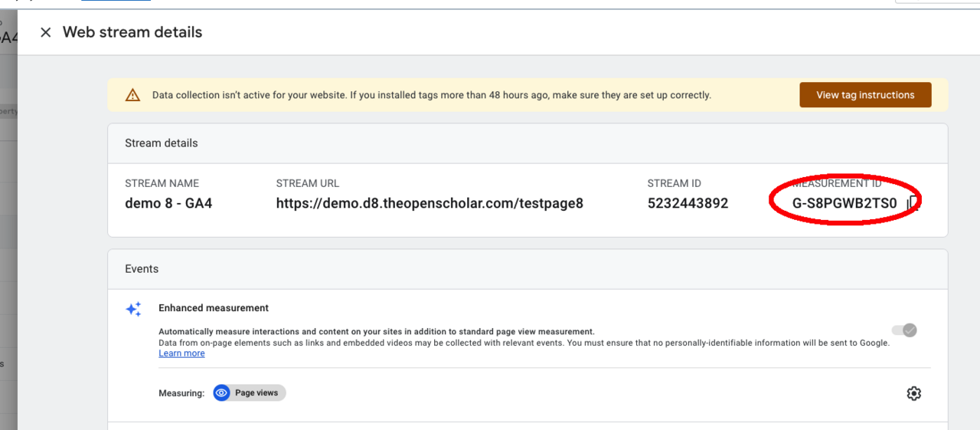Click the yellow warning triangle icon
This screenshot has height=430, width=980.
[133, 95]
